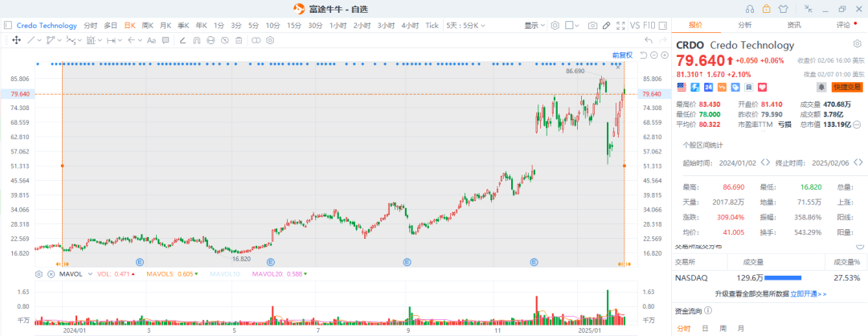Open customer service headset icon

click(x=750, y=8)
